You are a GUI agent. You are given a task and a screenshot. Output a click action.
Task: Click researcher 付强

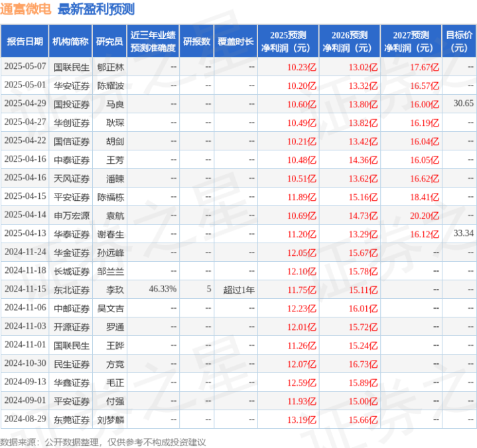pyautogui.click(x=115, y=401)
